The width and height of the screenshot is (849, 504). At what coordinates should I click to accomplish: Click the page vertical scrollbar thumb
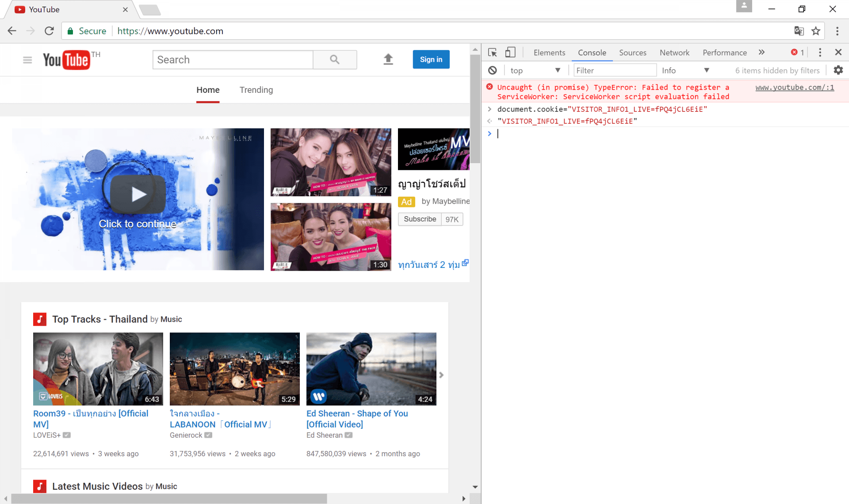[475, 109]
